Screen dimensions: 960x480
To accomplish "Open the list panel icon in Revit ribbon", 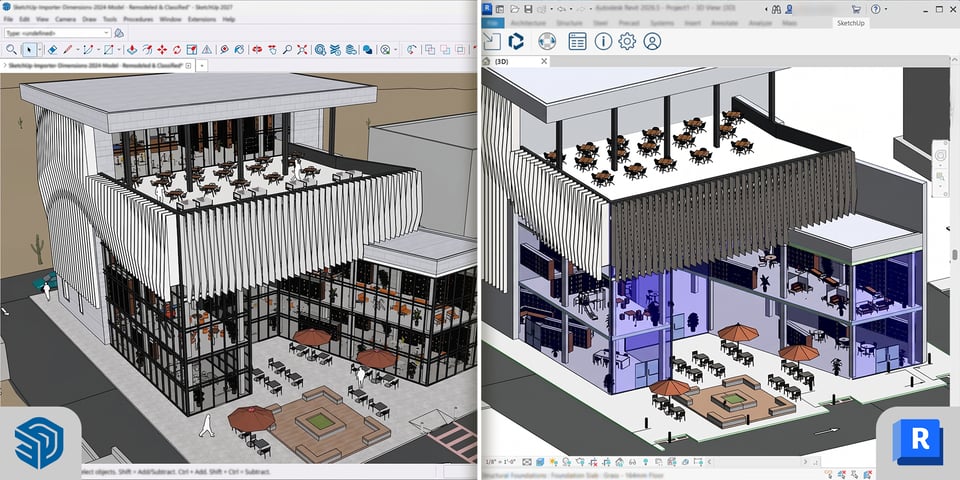I will [577, 41].
